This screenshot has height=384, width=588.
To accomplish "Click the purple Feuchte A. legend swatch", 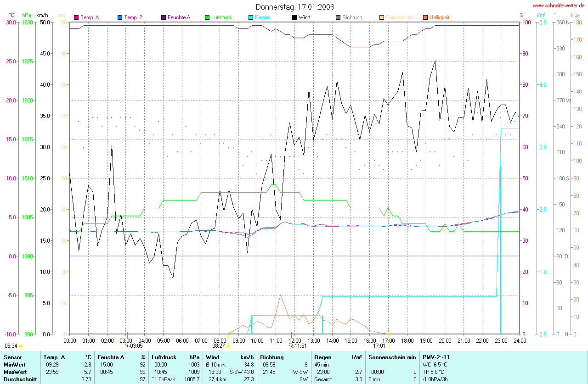I will click(163, 17).
